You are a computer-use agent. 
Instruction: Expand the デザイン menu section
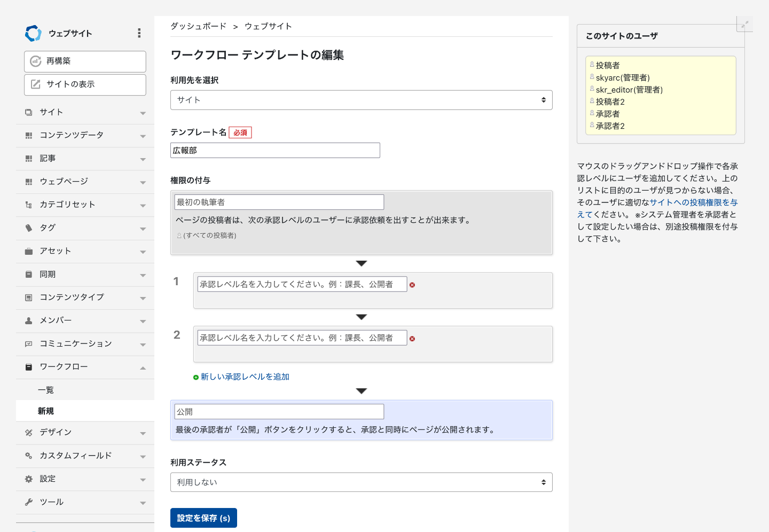(143, 433)
